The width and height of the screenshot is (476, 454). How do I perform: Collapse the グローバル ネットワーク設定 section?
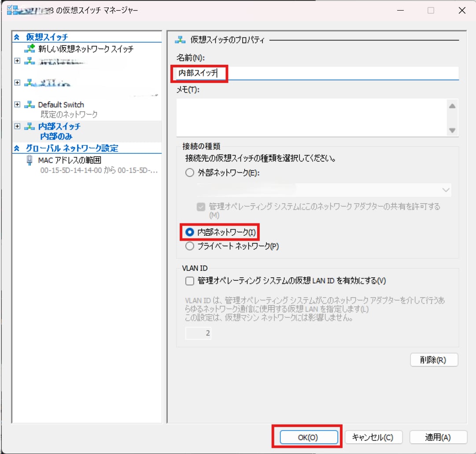(17, 148)
